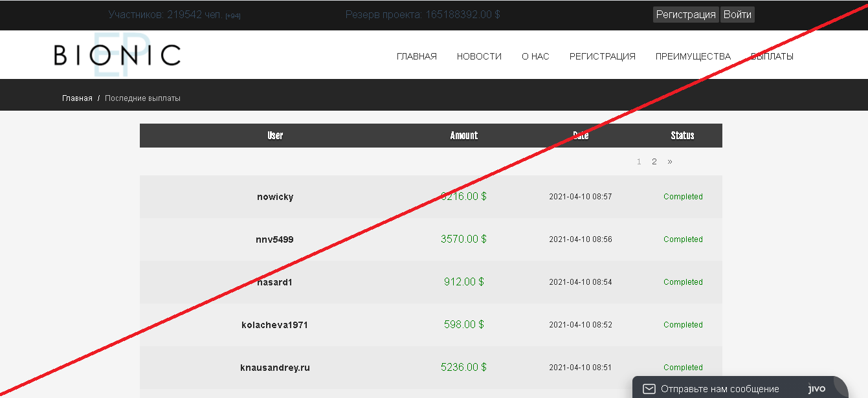The image size is (868, 398).
Task: Select user nasard1
Action: (x=275, y=282)
